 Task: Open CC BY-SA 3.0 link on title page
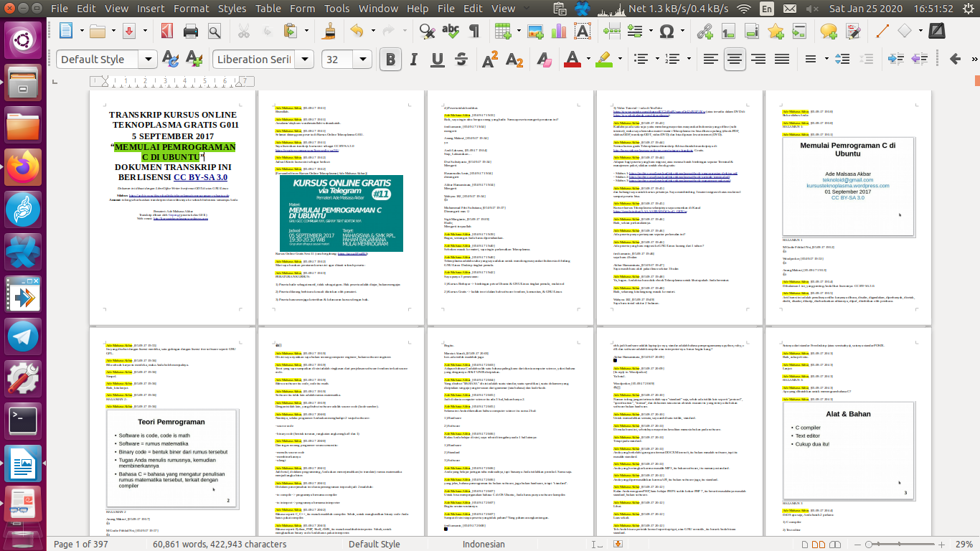200,177
